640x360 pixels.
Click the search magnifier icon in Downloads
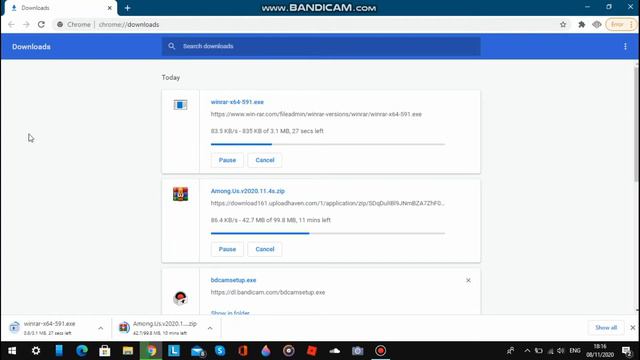point(172,46)
